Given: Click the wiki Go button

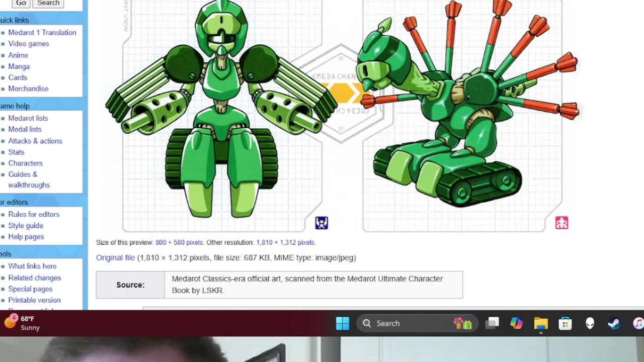Looking at the screenshot, I should click(21, 3).
